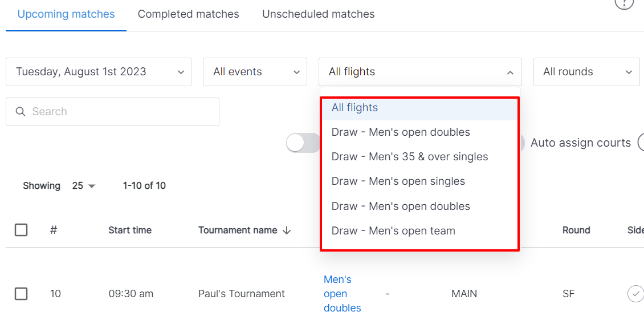644x332 pixels.
Task: Expand the All events dropdown
Action: tap(255, 72)
